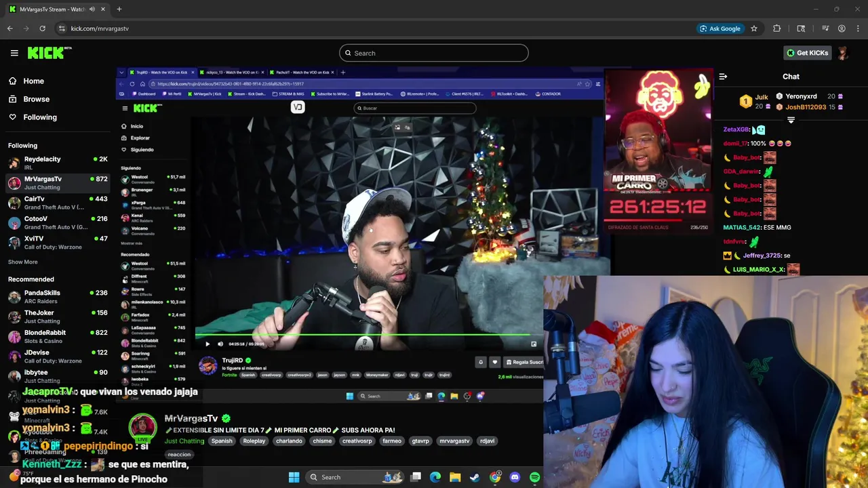This screenshot has height=488, width=868.
Task: Go back in Chrome
Action: pos(10,28)
